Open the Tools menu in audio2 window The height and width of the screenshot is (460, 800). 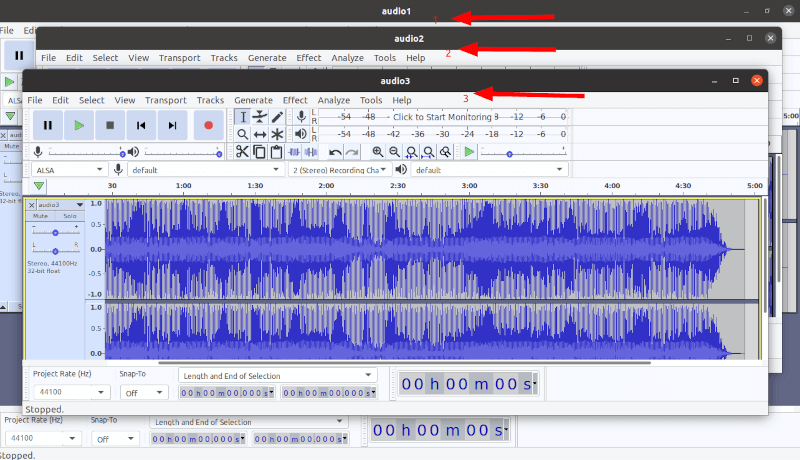click(385, 58)
